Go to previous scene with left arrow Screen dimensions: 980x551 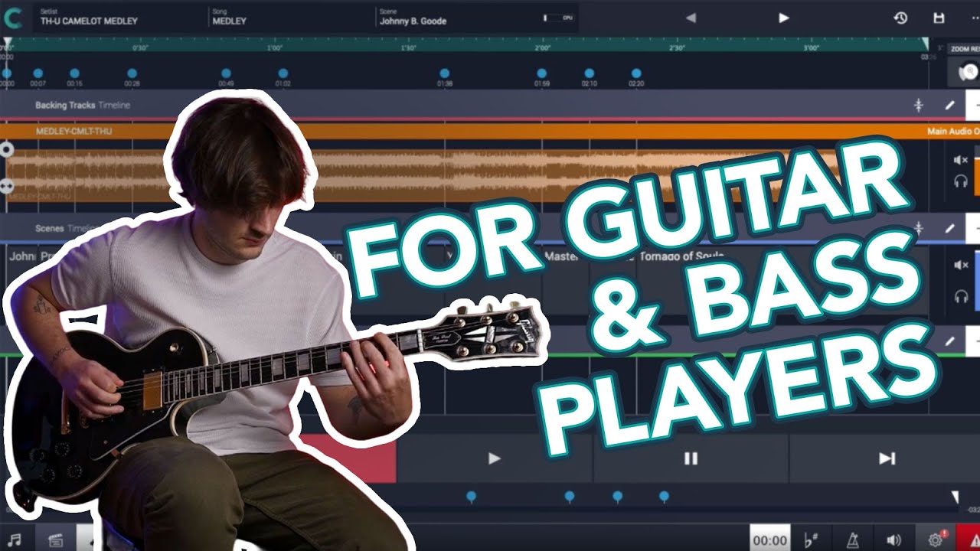[691, 18]
